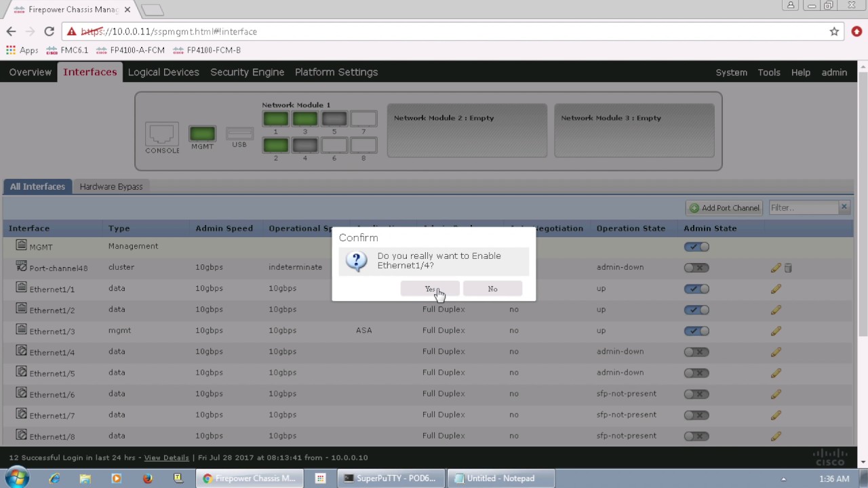Sort by the Interface column header
The height and width of the screenshot is (488, 868).
tap(29, 228)
